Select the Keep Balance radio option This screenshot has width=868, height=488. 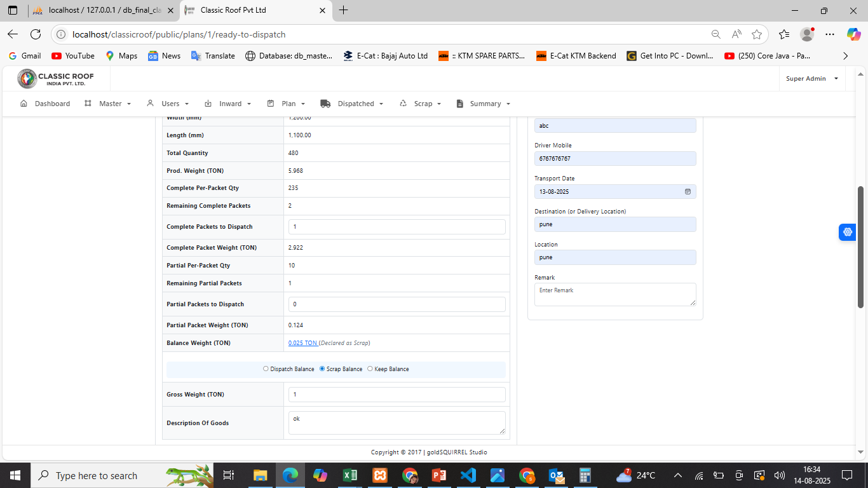click(370, 369)
